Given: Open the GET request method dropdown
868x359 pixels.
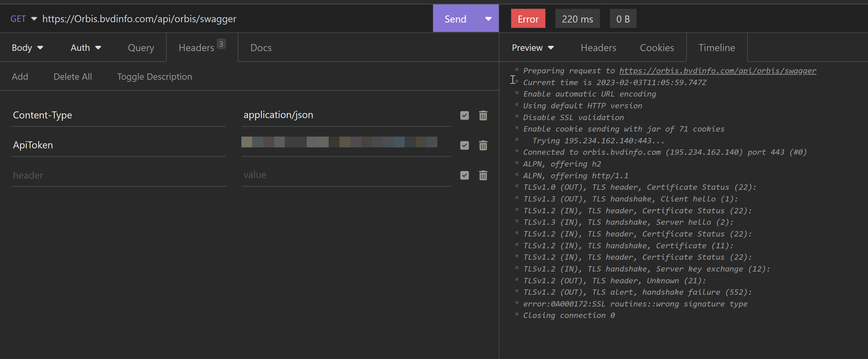Looking at the screenshot, I should coord(34,19).
